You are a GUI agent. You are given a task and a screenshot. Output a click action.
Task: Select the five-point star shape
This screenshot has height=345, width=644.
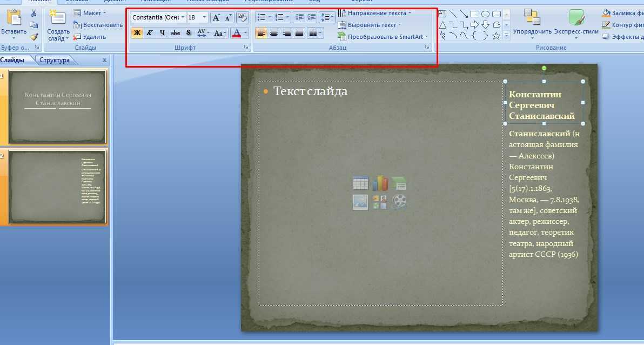pyautogui.click(x=495, y=36)
